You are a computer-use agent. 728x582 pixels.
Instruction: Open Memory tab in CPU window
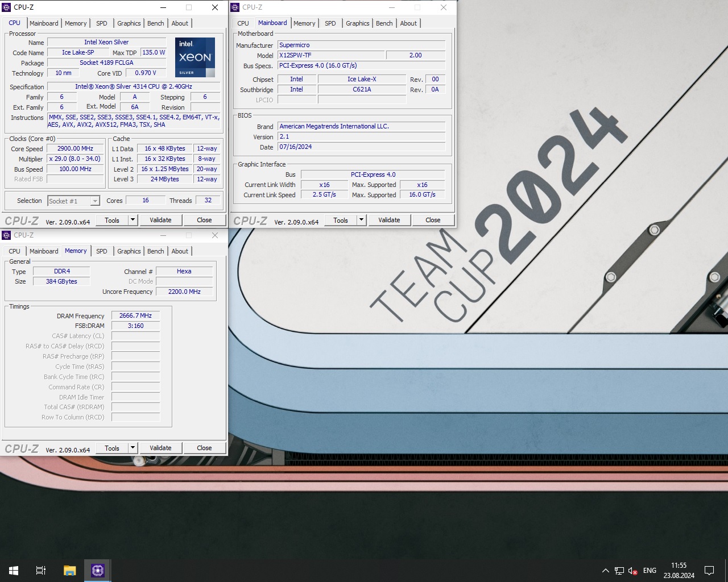tap(76, 23)
